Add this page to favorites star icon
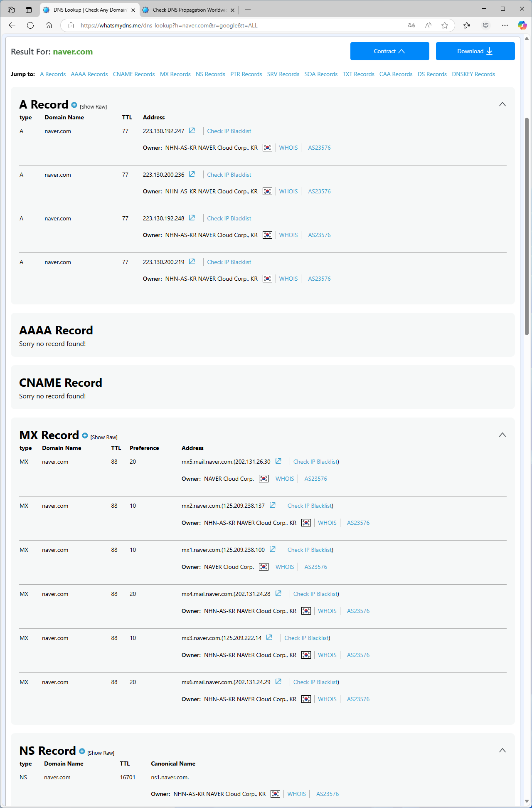Screen dimensions: 532x808 (445, 25)
